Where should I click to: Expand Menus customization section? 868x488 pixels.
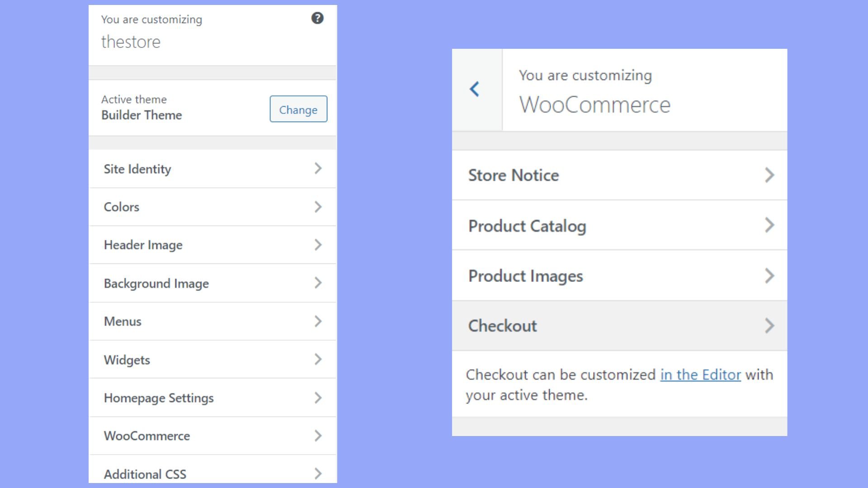(x=212, y=321)
